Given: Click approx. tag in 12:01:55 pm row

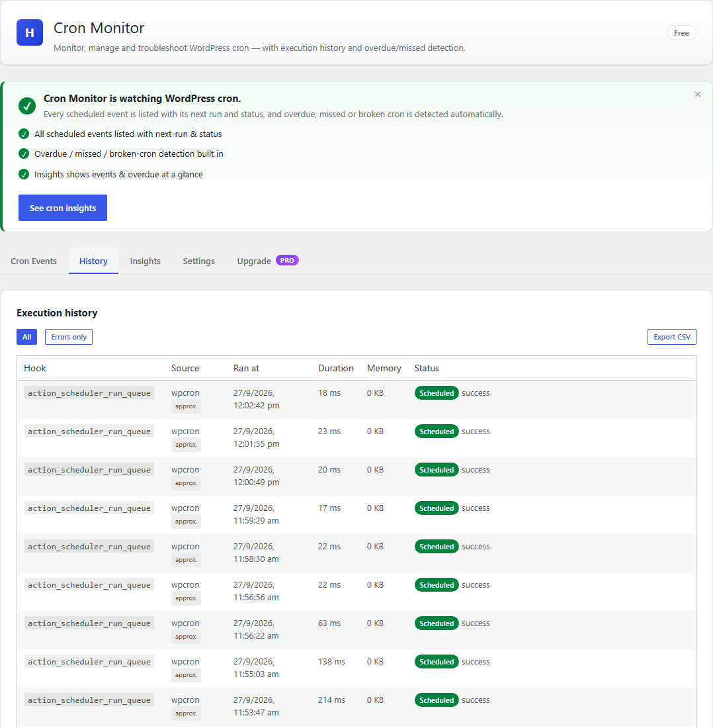Looking at the screenshot, I should click(186, 445).
